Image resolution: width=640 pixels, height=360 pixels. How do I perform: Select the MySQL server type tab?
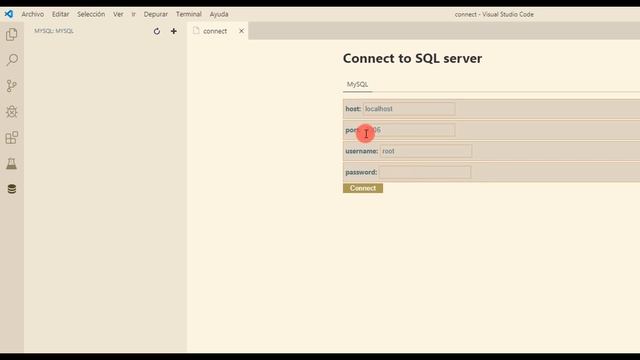point(357,84)
